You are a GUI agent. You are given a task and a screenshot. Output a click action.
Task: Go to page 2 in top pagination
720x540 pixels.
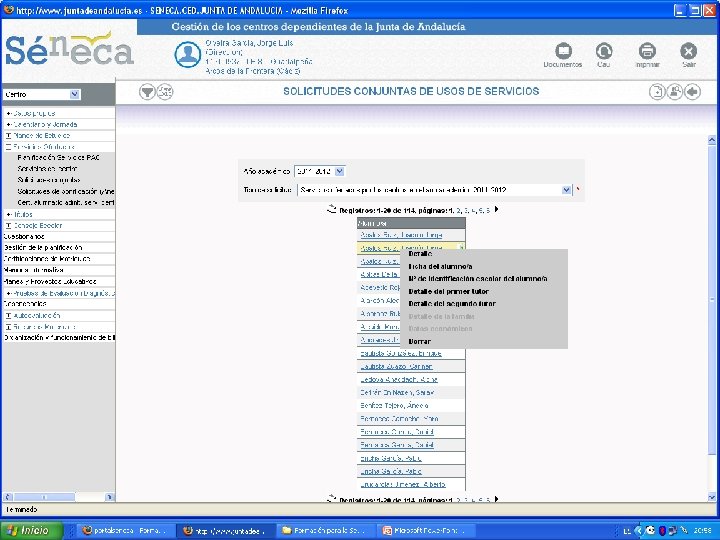(x=458, y=210)
